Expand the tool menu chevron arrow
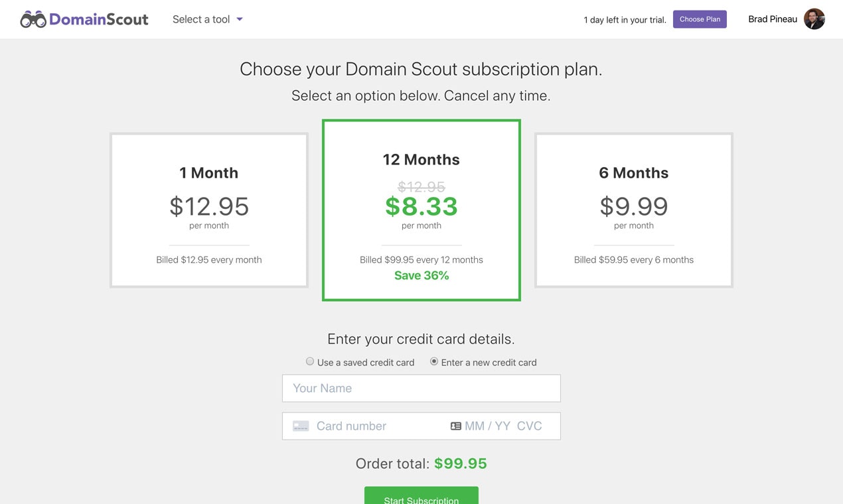Screen dimensions: 843x504 (239, 19)
